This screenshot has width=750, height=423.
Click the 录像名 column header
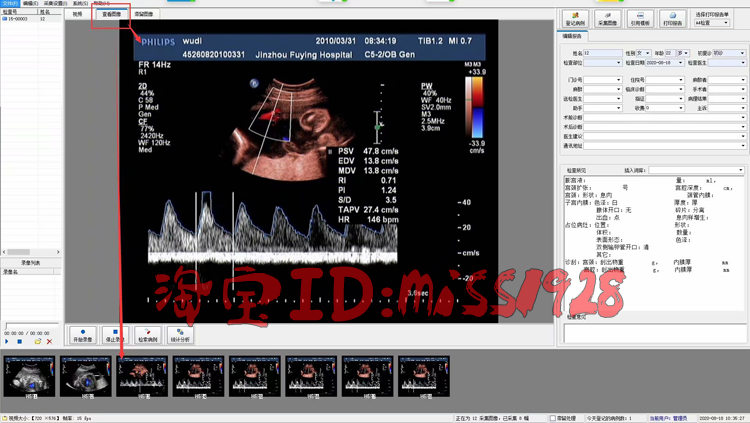[27, 272]
